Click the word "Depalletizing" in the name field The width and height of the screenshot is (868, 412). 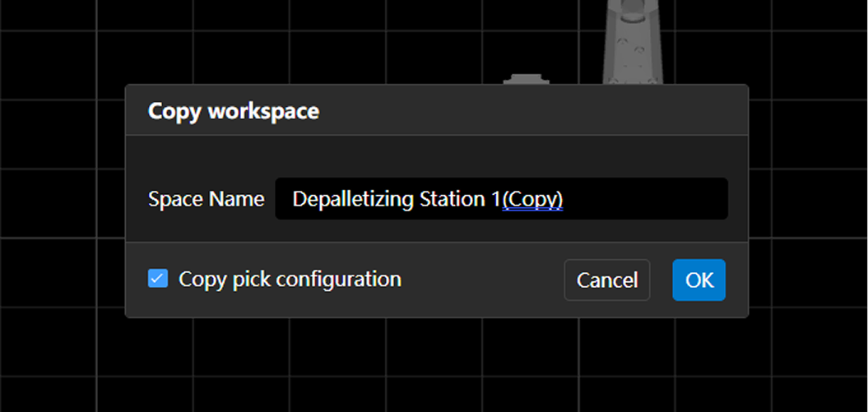348,199
